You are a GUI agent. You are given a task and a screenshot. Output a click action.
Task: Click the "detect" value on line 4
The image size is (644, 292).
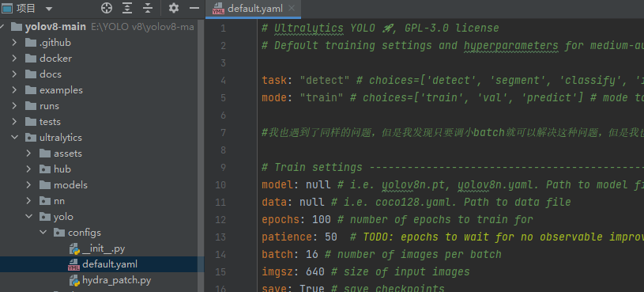(325, 80)
